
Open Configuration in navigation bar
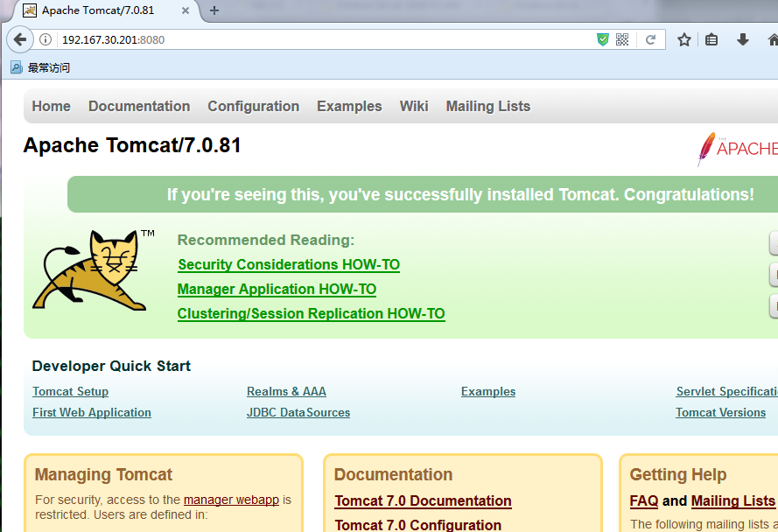(253, 106)
